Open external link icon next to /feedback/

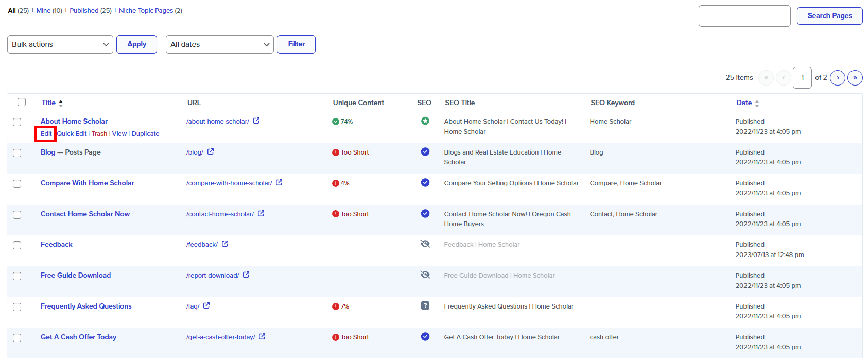(x=225, y=244)
